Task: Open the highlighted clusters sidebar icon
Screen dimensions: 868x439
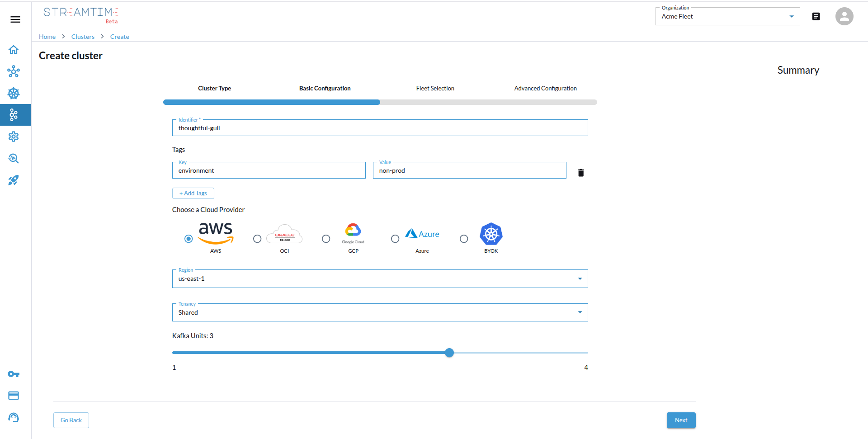Action: click(14, 115)
